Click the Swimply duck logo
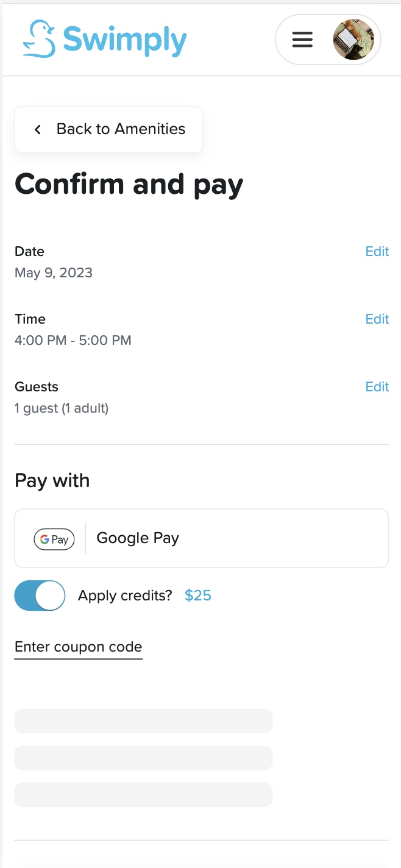 40,38
